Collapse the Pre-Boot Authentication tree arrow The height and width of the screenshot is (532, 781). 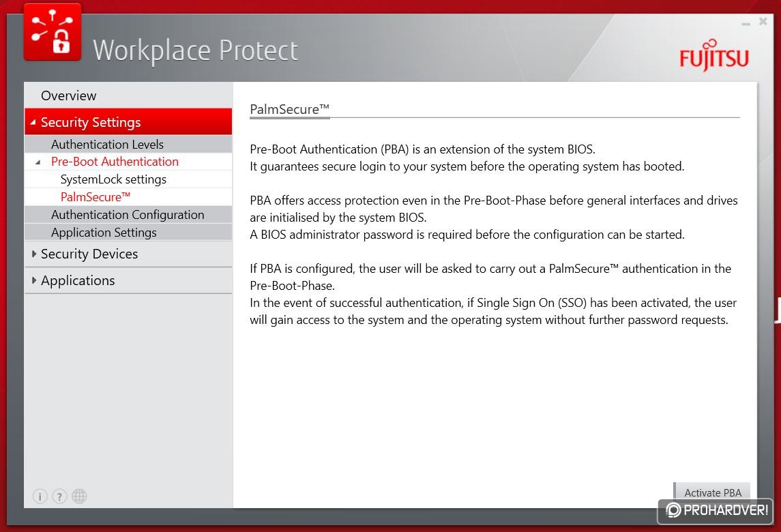click(38, 162)
